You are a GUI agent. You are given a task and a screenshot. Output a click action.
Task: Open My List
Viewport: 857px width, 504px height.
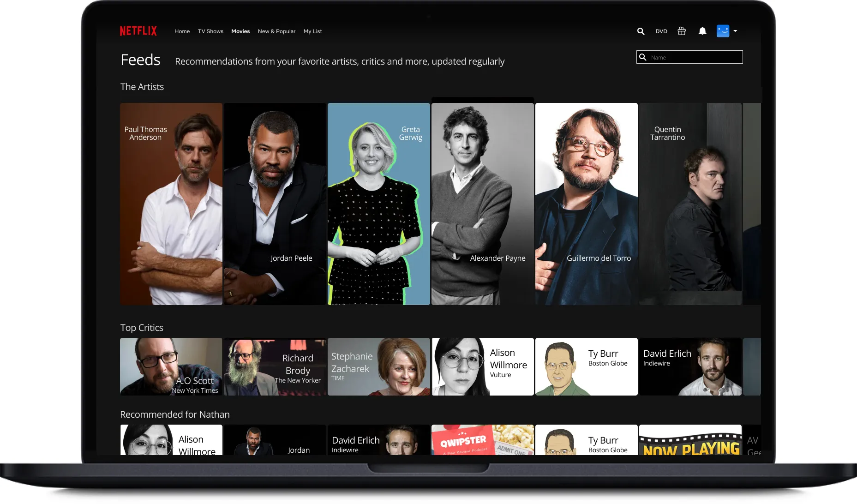[312, 31]
